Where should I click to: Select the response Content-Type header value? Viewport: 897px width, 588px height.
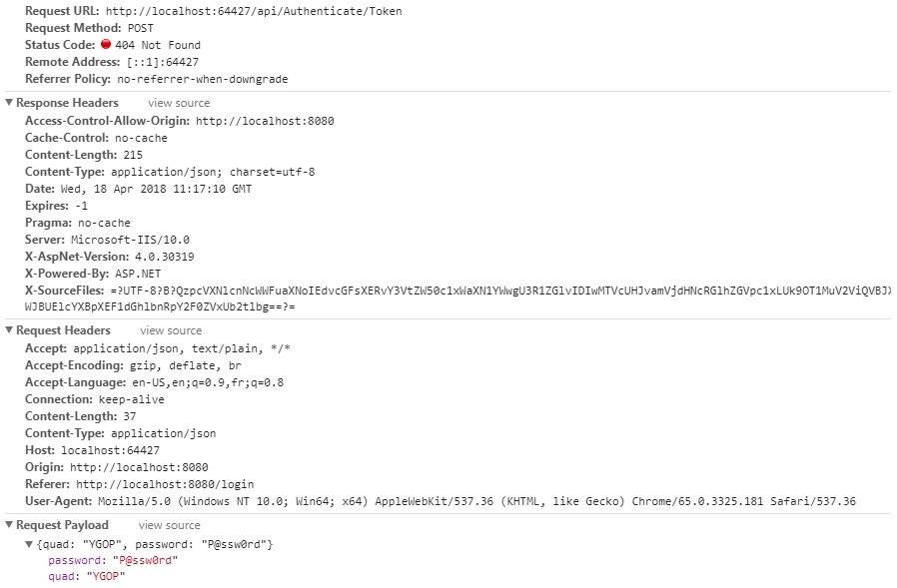click(x=213, y=172)
